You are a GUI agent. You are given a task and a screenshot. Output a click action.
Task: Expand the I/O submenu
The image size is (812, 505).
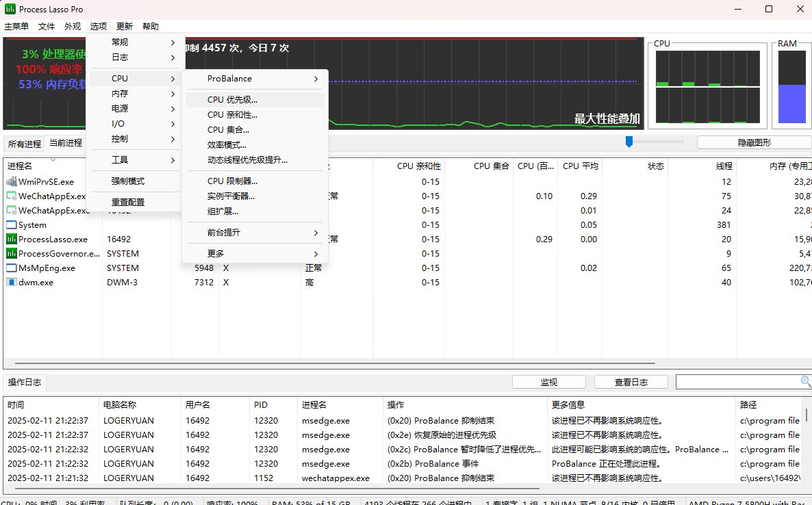pos(136,124)
